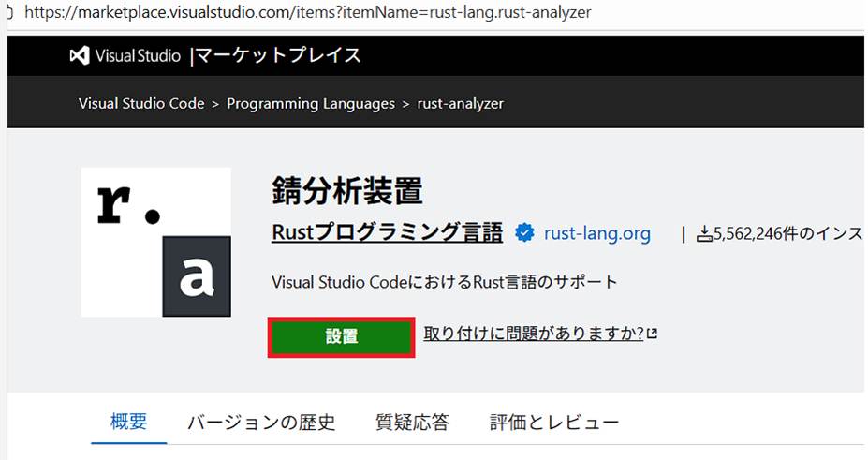Screen dimensions: 868x460
Task: Open the Rustプログラミング言語 publisher link
Action: 387,232
